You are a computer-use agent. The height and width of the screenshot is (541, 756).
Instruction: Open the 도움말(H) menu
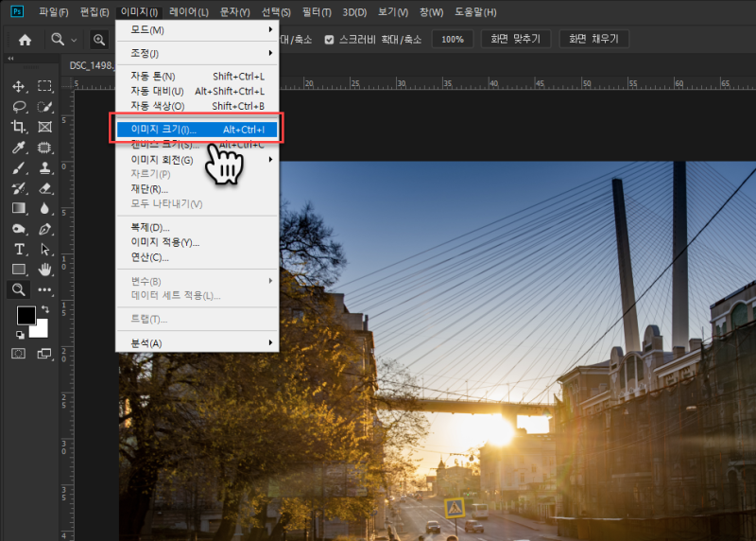(475, 12)
